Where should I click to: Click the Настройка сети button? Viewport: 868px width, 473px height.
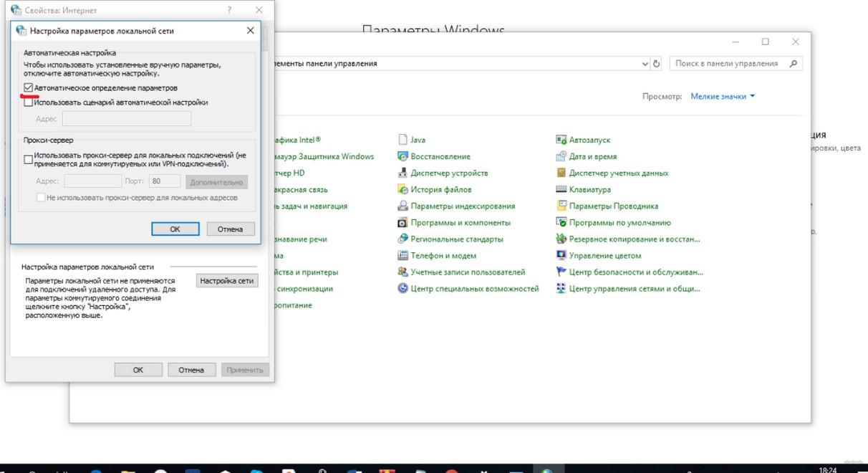pos(227,281)
